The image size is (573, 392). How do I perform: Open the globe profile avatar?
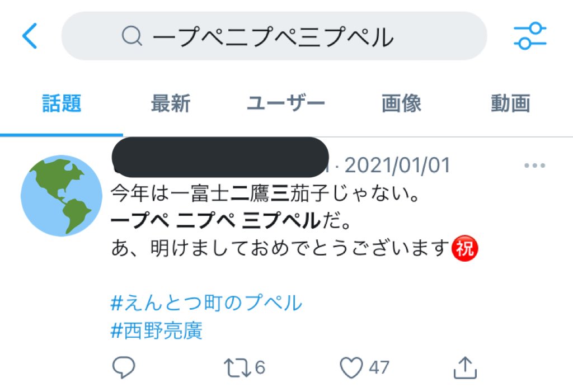click(x=62, y=196)
